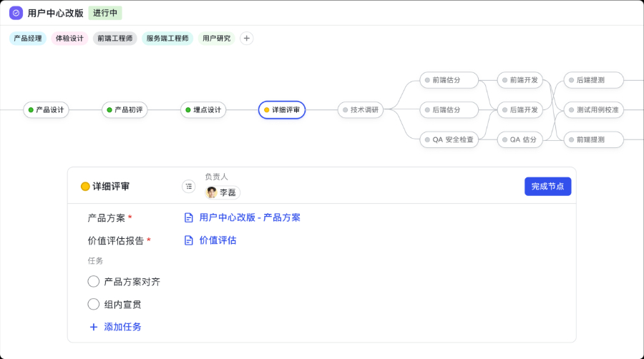
Task: Select the 产品经理 role tag
Action: point(28,39)
